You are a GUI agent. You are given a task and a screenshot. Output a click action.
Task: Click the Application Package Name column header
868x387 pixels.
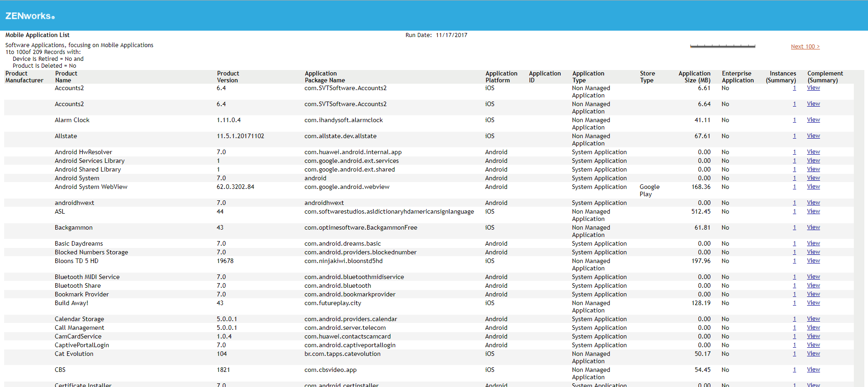325,77
